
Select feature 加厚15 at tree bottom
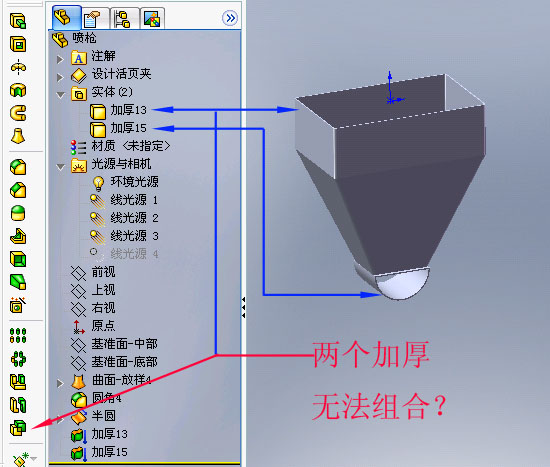tap(99, 453)
